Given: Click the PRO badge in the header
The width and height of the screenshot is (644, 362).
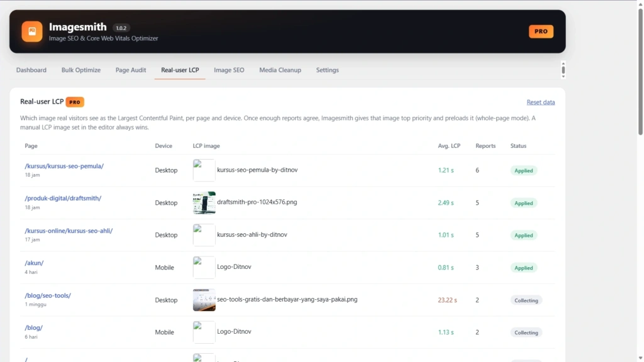Looking at the screenshot, I should (541, 31).
